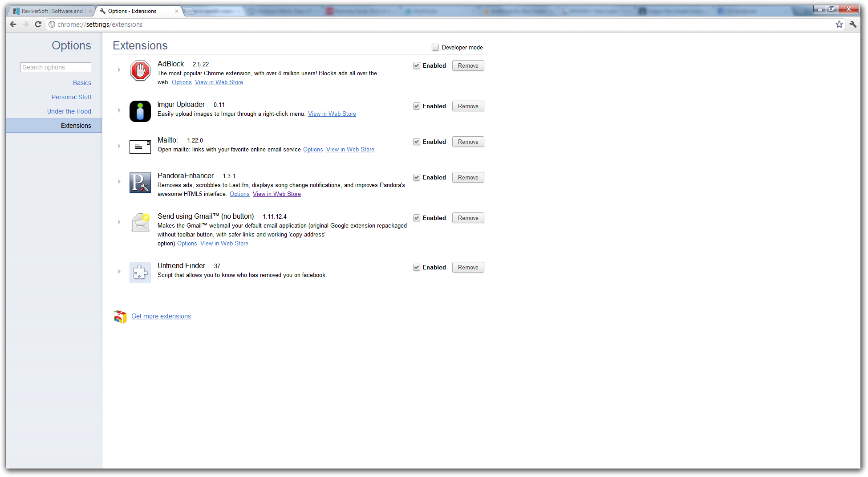
Task: Click the Send using Gmail icon
Action: (x=140, y=223)
